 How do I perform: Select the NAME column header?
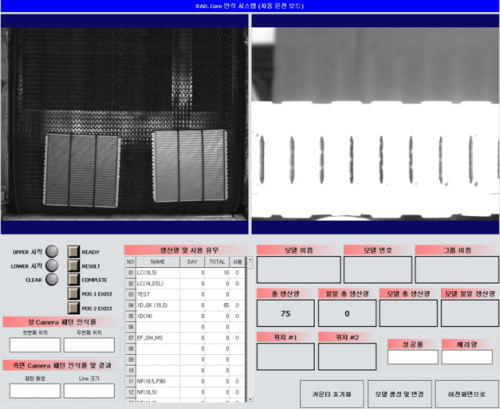158,262
